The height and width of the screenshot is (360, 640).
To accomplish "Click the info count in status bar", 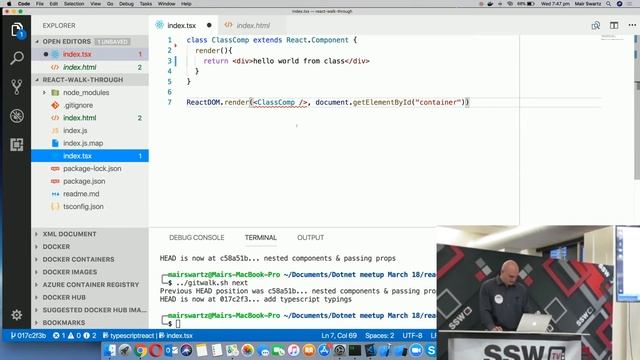I will click(x=90, y=336).
